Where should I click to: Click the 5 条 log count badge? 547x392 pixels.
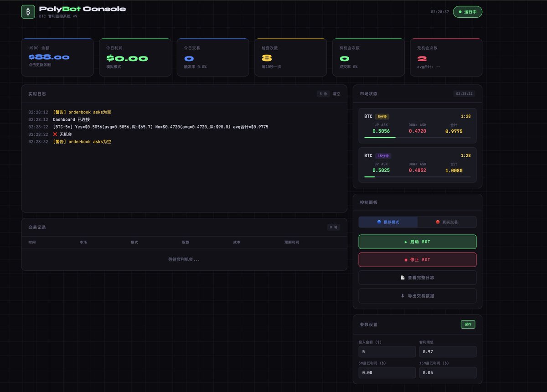323,94
